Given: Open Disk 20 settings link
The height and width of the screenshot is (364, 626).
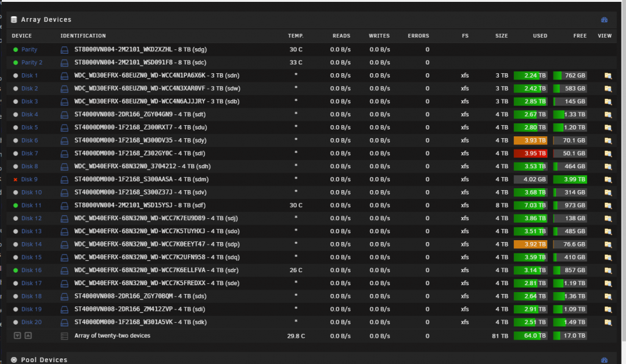Looking at the screenshot, I should (31, 322).
